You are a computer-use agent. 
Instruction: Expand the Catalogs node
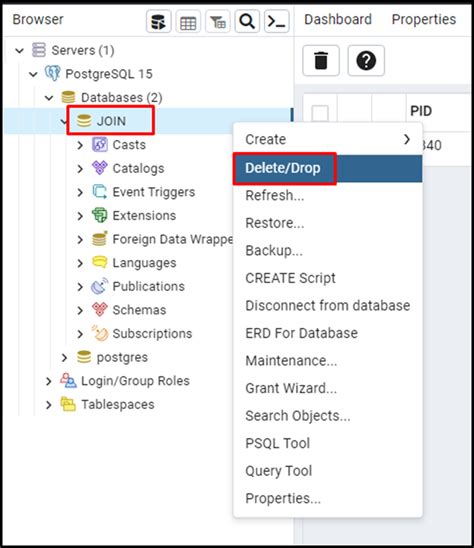80,169
